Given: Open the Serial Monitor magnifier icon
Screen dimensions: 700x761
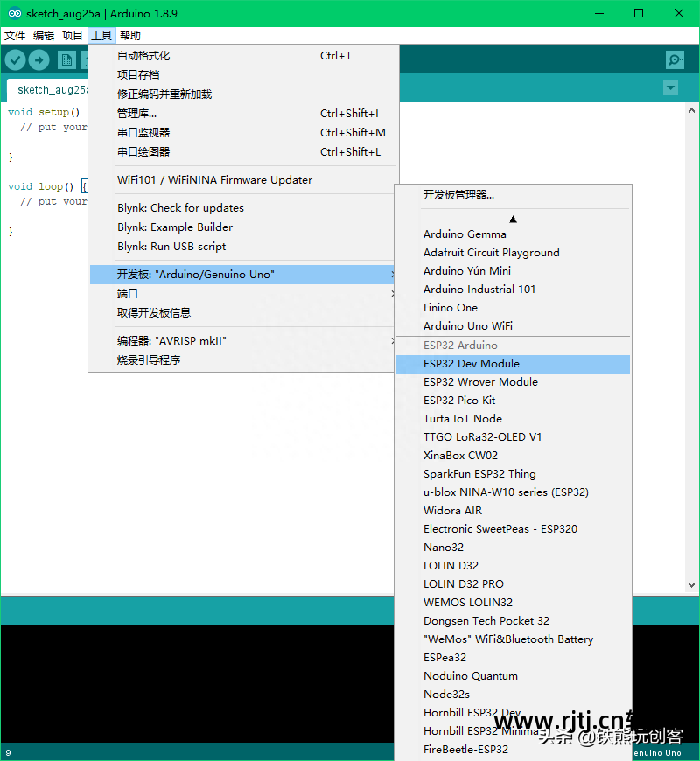Looking at the screenshot, I should (x=675, y=60).
